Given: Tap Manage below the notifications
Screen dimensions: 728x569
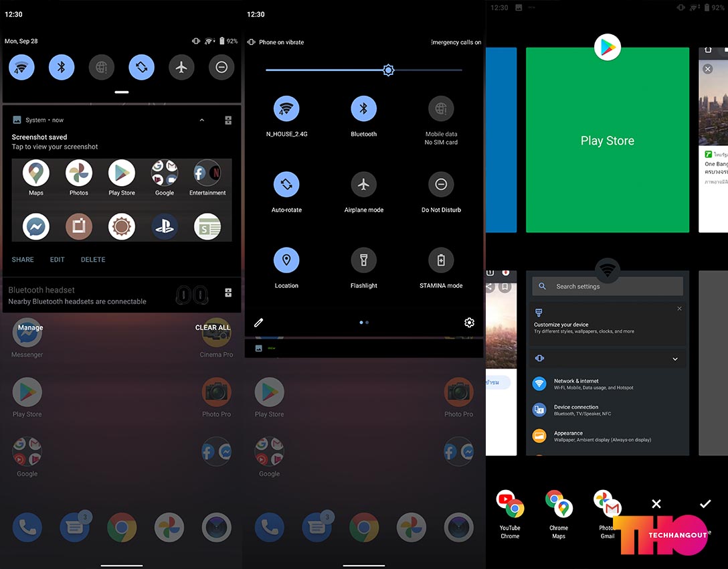Looking at the screenshot, I should tap(31, 327).
